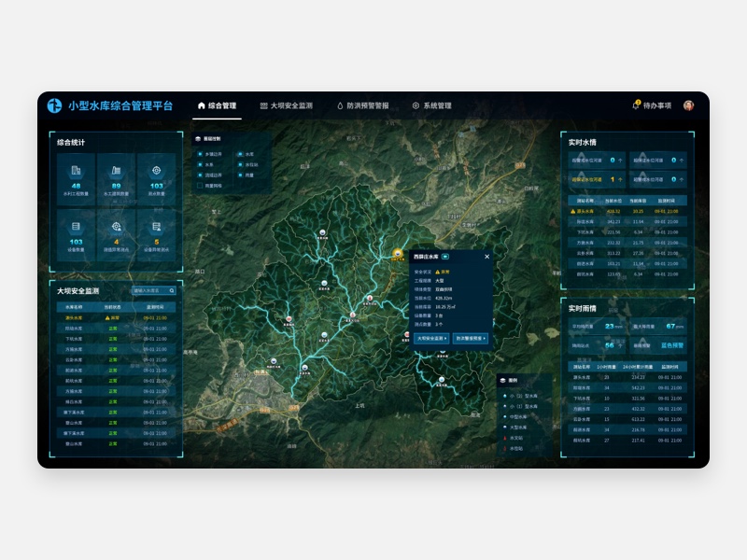Click the hydraulic structure icon above 89
747x560 pixels.
[x=116, y=170]
